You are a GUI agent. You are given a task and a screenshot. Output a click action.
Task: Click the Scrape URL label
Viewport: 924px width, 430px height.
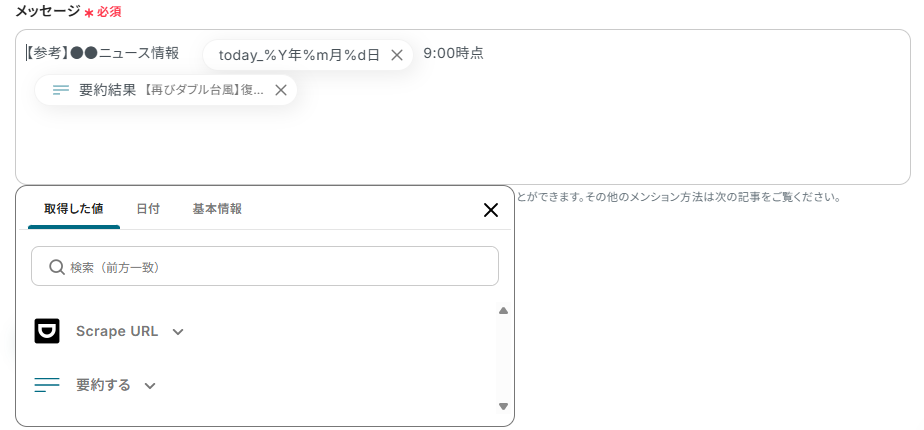117,331
